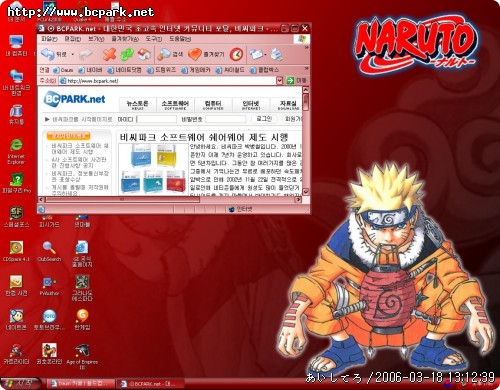The image size is (500, 390).
Task: Click the 비밀번호 password input field
Action: click(226, 119)
